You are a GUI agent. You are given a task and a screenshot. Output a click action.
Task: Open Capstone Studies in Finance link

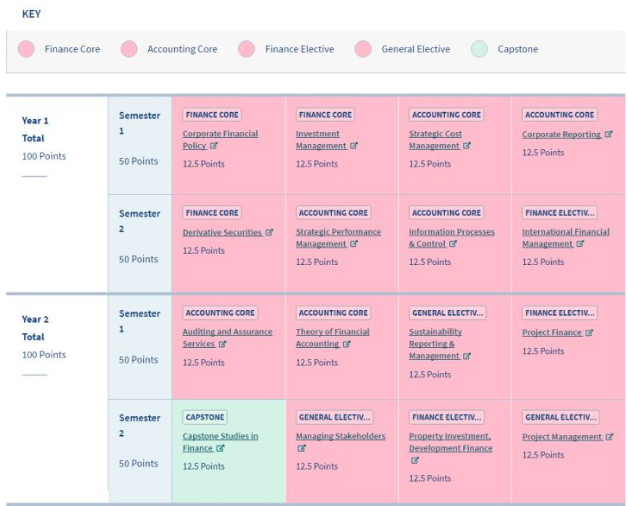click(220, 442)
